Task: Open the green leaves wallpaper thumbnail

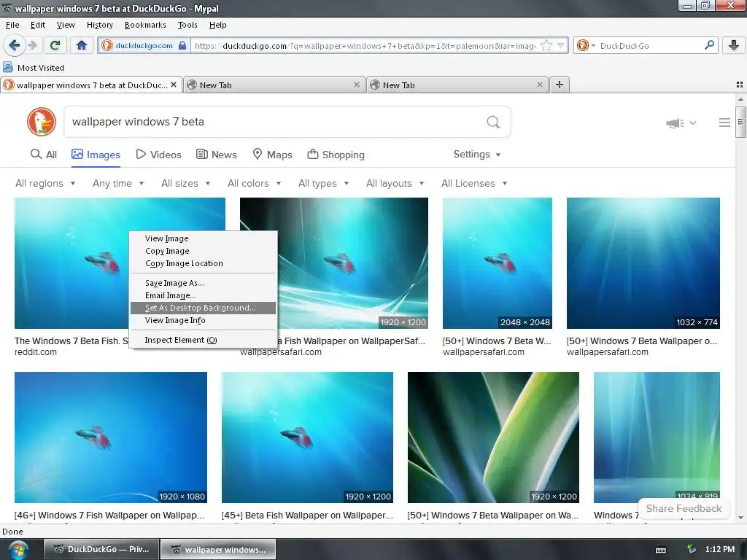Action: [x=493, y=437]
